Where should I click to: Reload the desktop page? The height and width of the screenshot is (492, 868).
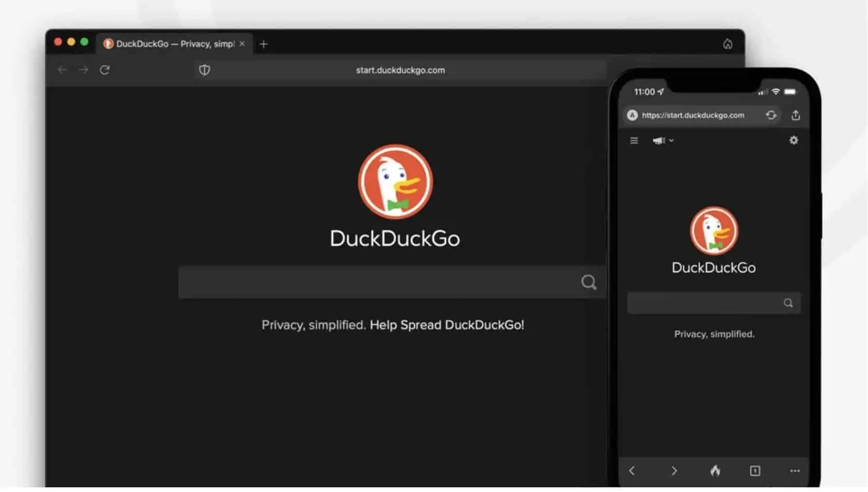coord(105,70)
